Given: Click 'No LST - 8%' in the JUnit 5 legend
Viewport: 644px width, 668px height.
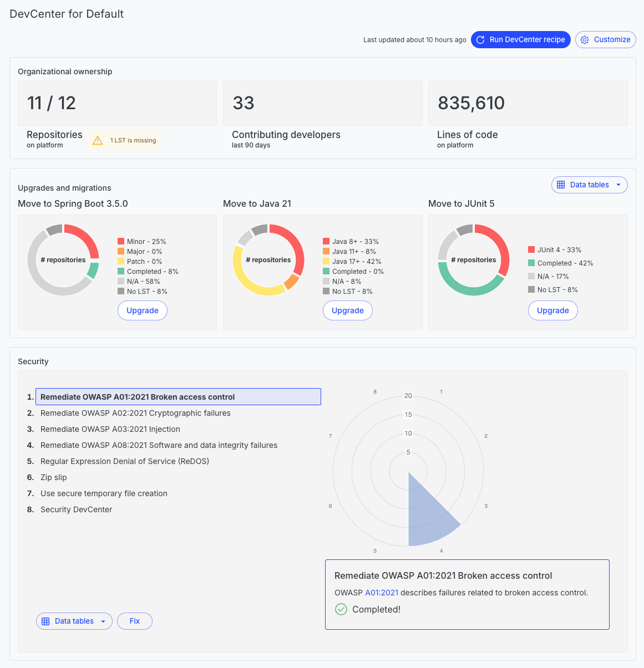Looking at the screenshot, I should point(557,290).
